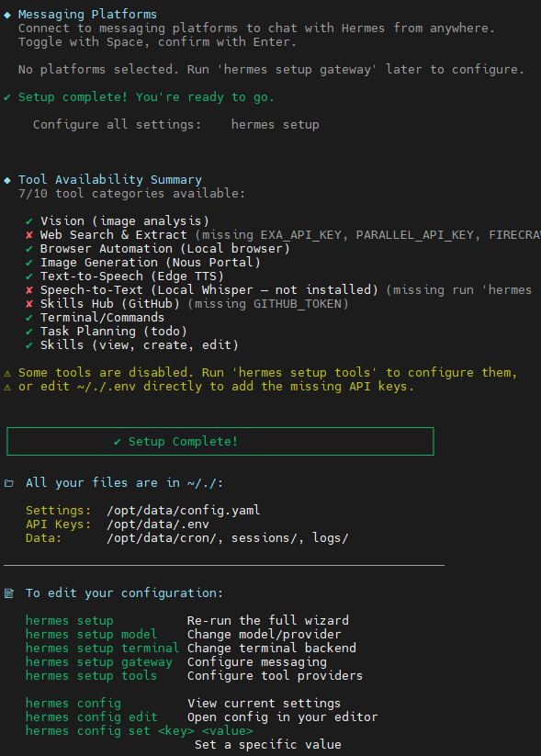Image resolution: width=541 pixels, height=756 pixels.
Task: Click the diamond icon beside Messaging Platforms
Action: [7, 15]
